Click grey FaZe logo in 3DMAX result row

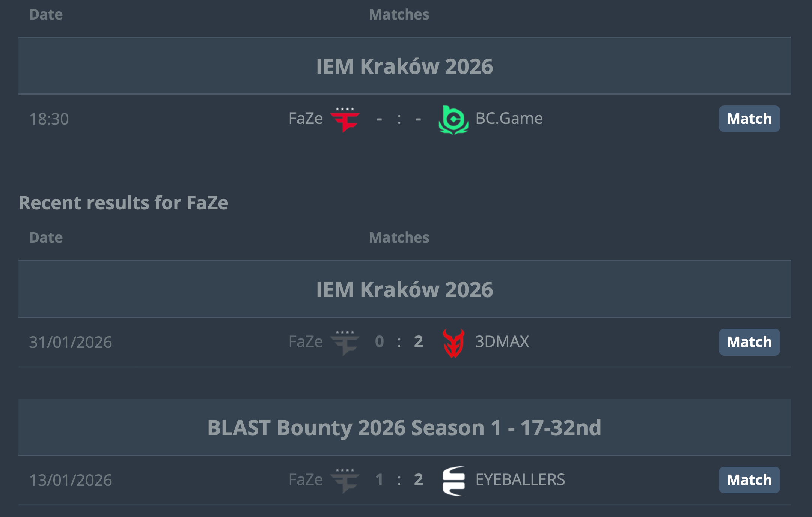coord(345,343)
